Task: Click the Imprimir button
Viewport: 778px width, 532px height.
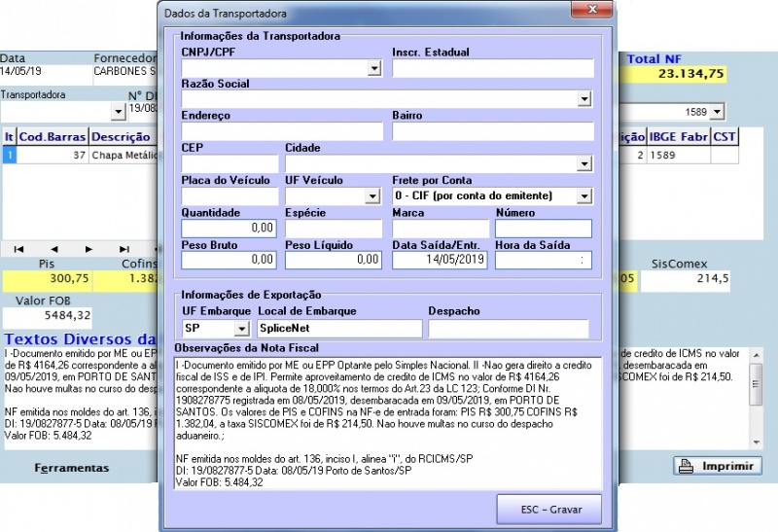Action: tap(718, 467)
